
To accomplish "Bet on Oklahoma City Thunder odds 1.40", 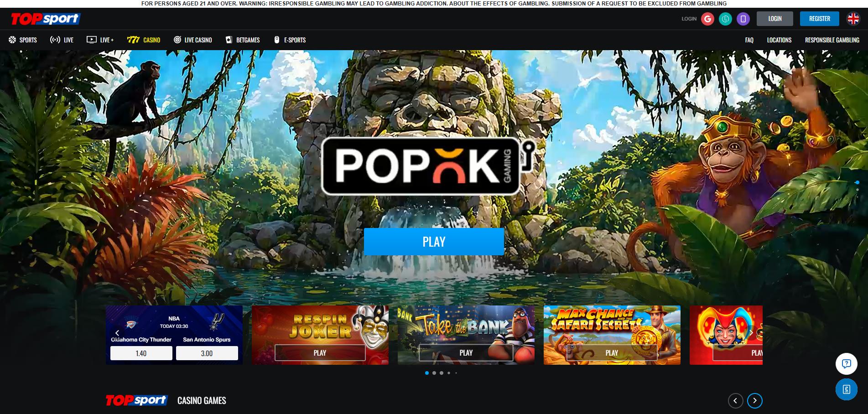I will pyautogui.click(x=141, y=353).
